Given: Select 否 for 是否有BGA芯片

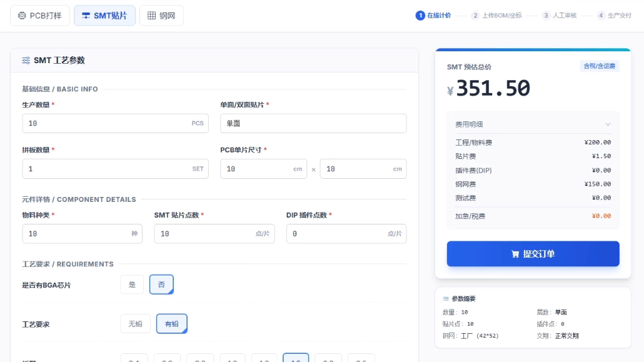Looking at the screenshot, I should [161, 284].
